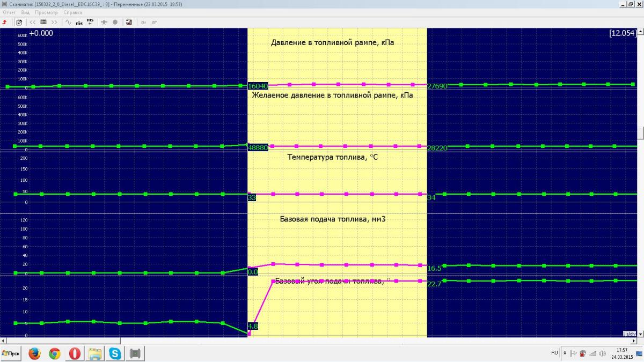The width and height of the screenshot is (644, 362).
Task: Increase time scale with ms plus icon
Action: 90,21
